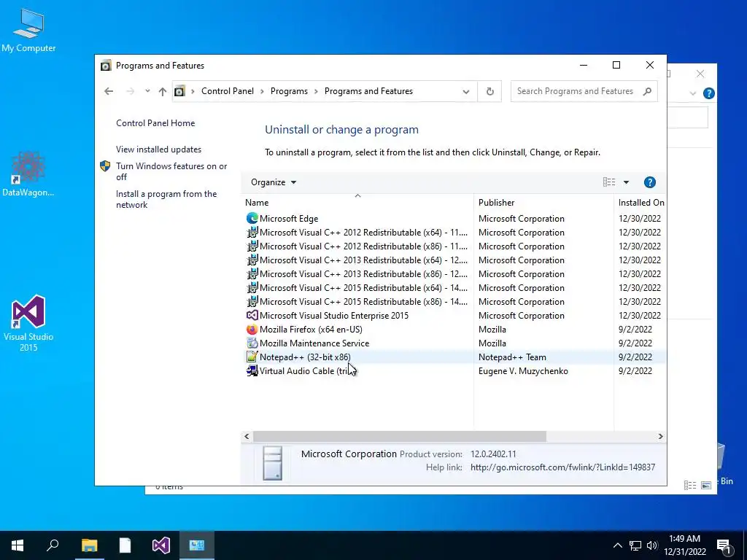
Task: Click the Programs and Features breadcrumb
Action: point(368,91)
